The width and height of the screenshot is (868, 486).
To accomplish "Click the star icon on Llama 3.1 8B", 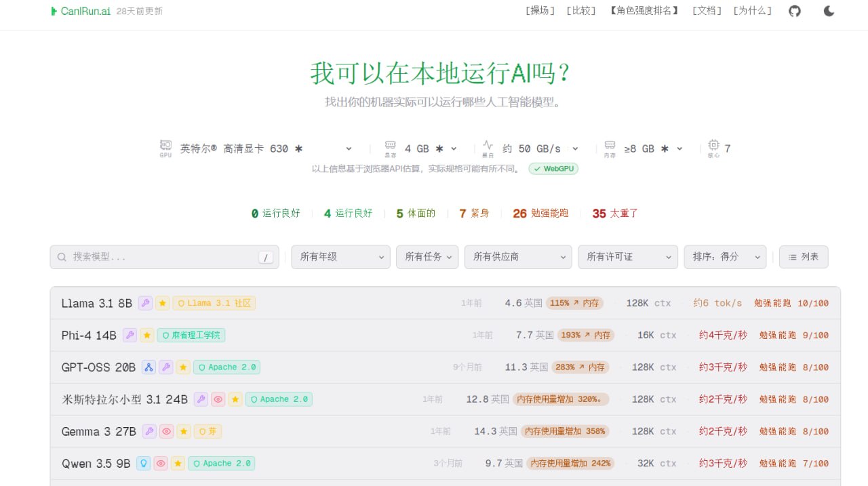I will [x=162, y=304].
